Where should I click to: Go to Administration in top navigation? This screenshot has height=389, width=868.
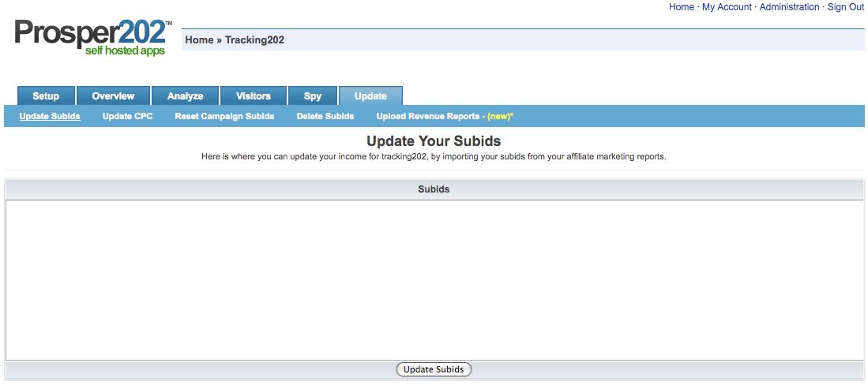pyautogui.click(x=789, y=7)
